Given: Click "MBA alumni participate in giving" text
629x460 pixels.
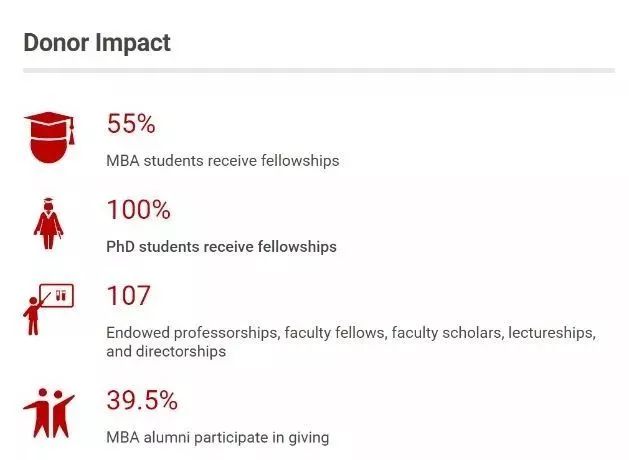Looking at the screenshot, I should (x=218, y=437).
